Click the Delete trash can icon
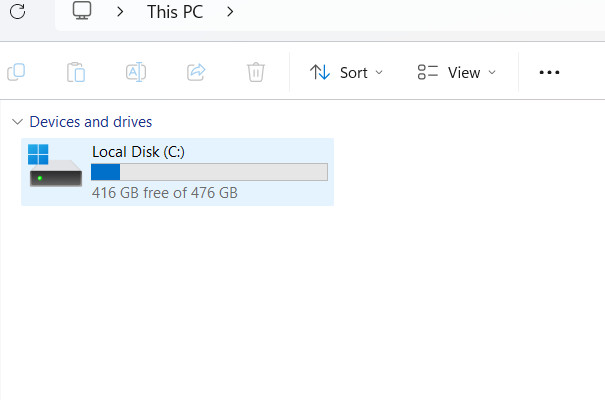This screenshot has height=400, width=605. pyautogui.click(x=256, y=72)
